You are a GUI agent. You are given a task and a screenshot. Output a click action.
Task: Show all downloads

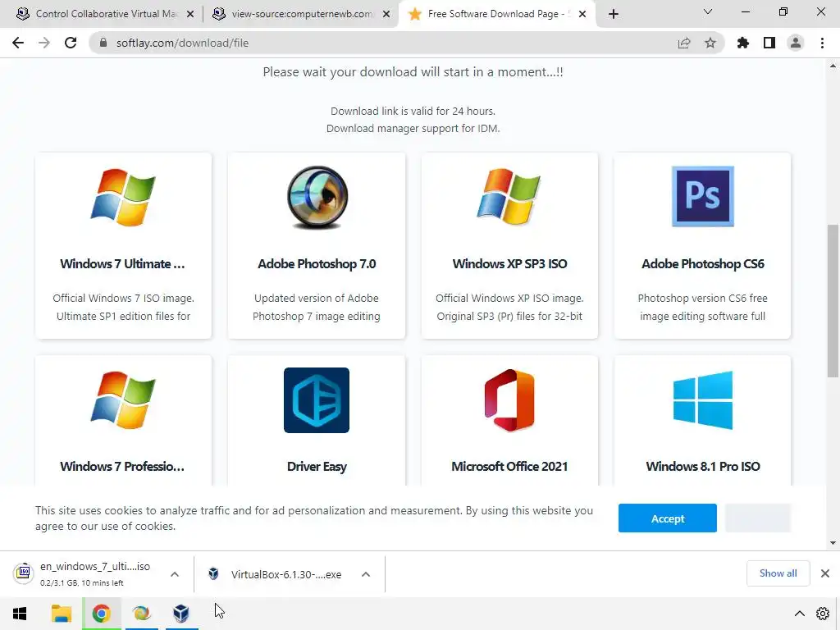point(778,573)
